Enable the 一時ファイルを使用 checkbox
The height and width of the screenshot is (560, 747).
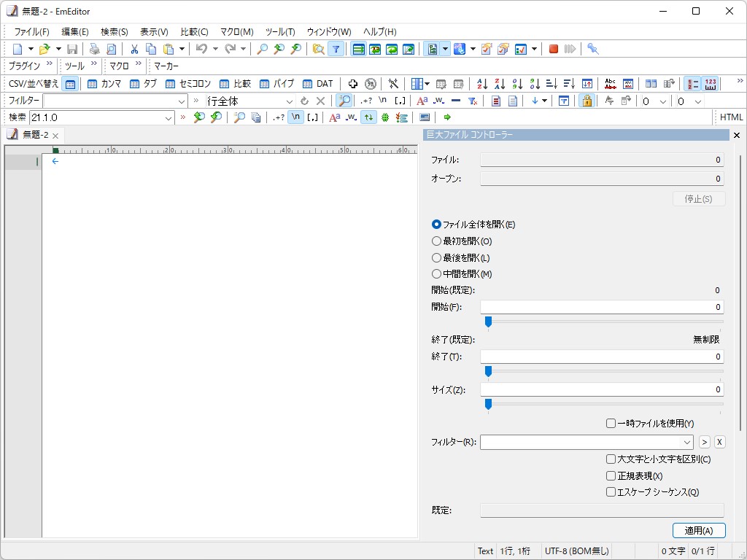611,423
